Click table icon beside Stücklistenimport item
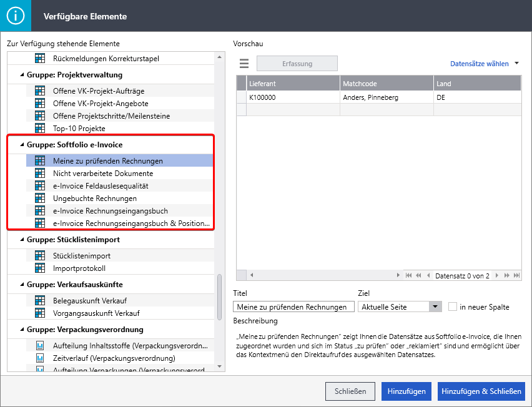 click(x=40, y=256)
